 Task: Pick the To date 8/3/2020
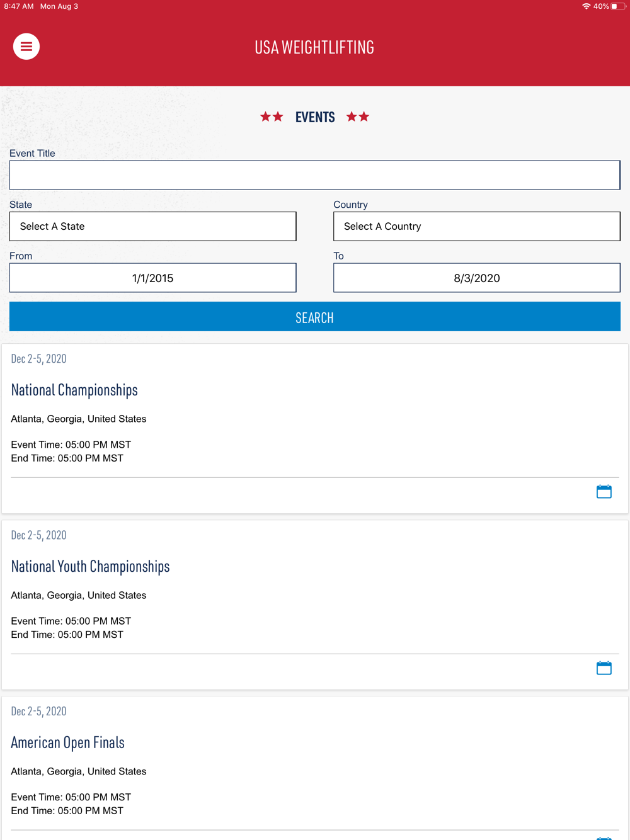[x=477, y=278]
